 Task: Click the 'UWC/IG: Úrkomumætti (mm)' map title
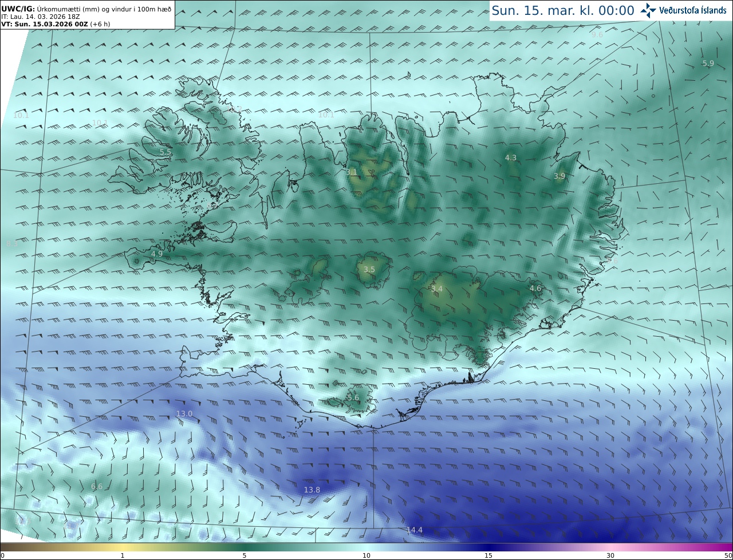tap(86, 9)
